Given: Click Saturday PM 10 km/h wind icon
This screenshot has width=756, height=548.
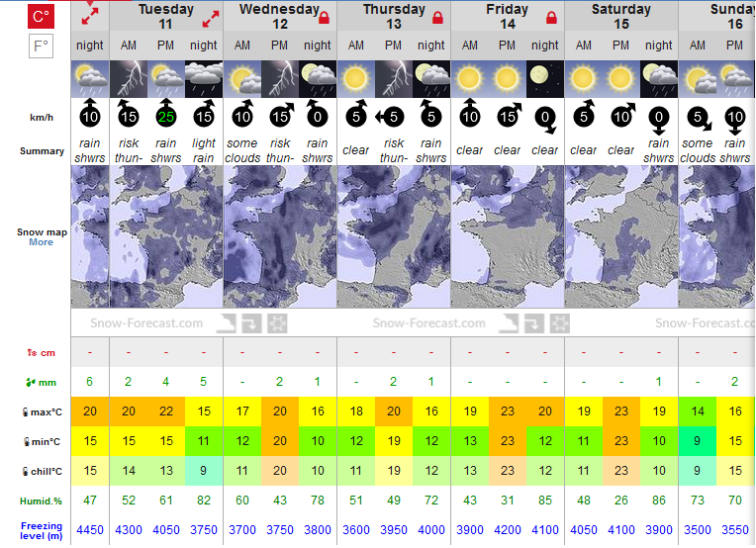Looking at the screenshot, I should [622, 114].
